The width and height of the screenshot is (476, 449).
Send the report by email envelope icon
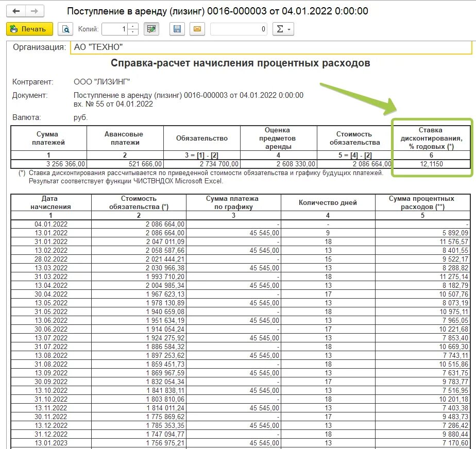(x=197, y=29)
